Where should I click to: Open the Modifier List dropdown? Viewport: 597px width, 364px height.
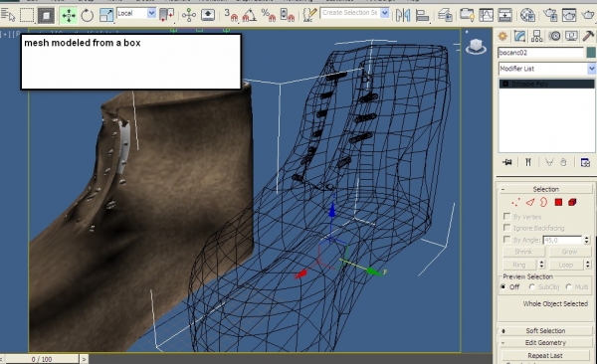click(x=546, y=69)
